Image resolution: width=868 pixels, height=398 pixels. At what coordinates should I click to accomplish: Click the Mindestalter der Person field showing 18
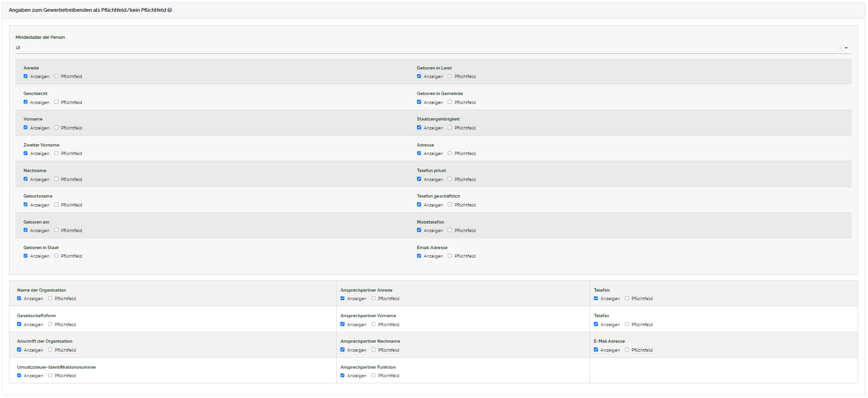[x=425, y=48]
